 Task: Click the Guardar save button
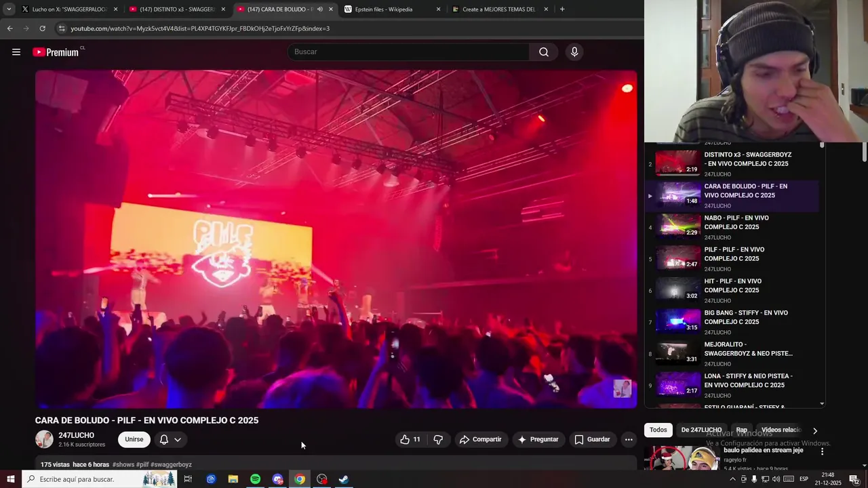pos(593,439)
